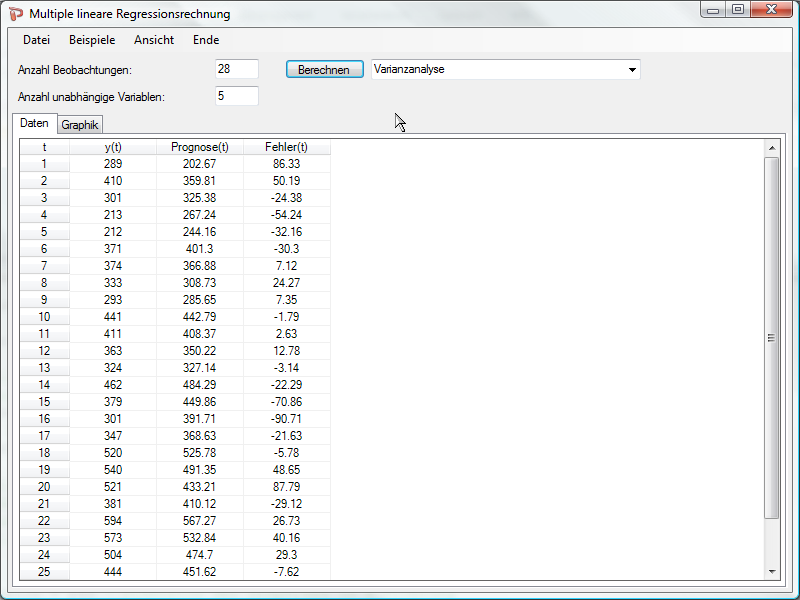Viewport: 800px width, 600px height.
Task: Open the Datei menu
Action: (36, 40)
